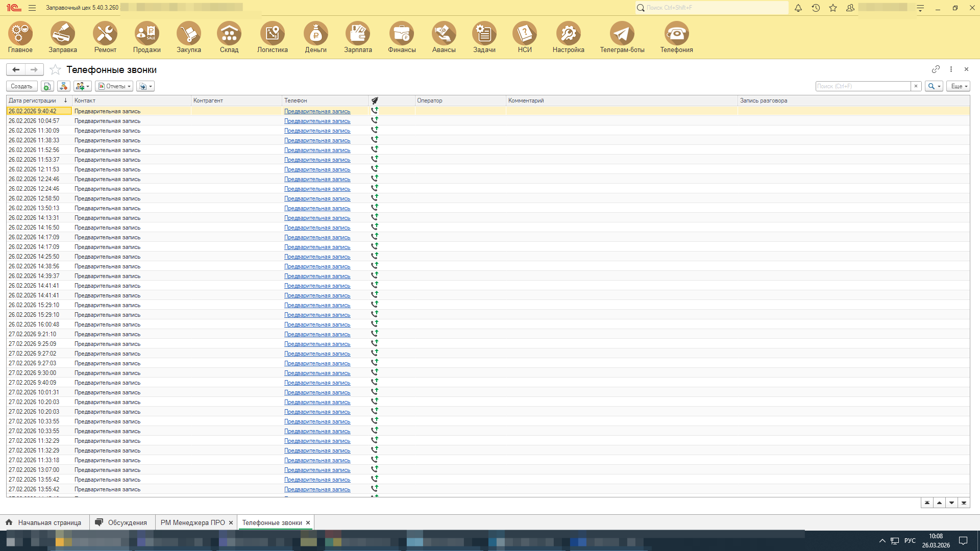Open the Ремонт section
The width and height of the screenshot is (980, 551).
[105, 37]
